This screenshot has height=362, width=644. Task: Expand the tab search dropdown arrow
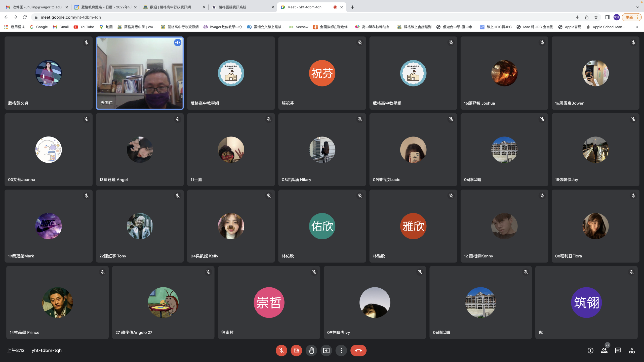click(x=637, y=7)
